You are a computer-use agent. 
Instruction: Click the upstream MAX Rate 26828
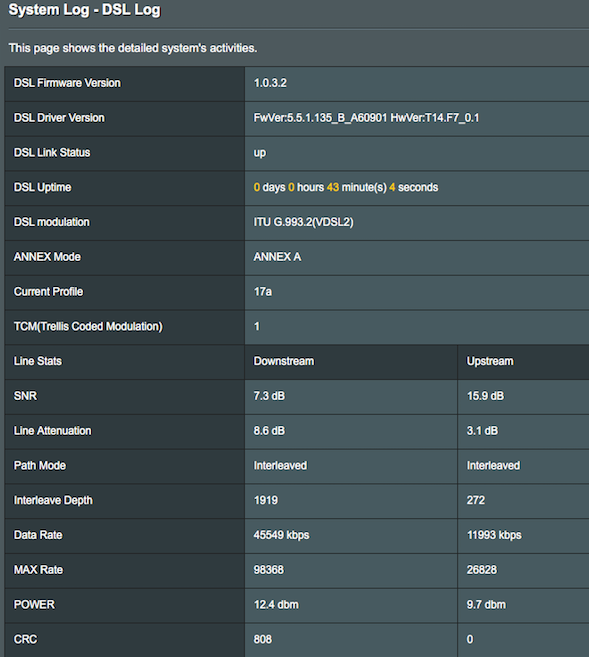coord(482,570)
